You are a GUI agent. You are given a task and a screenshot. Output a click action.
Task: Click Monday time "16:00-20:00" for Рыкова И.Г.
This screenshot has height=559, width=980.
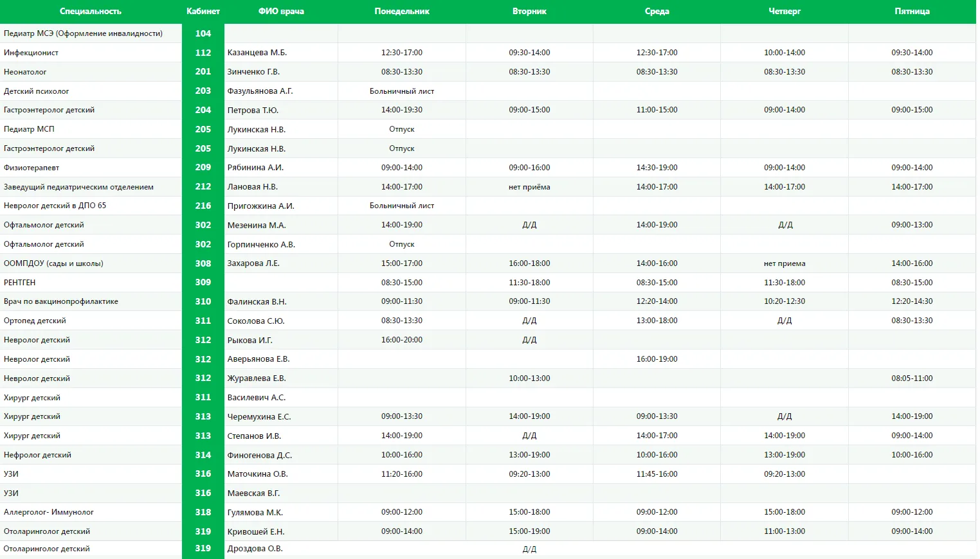tap(402, 340)
